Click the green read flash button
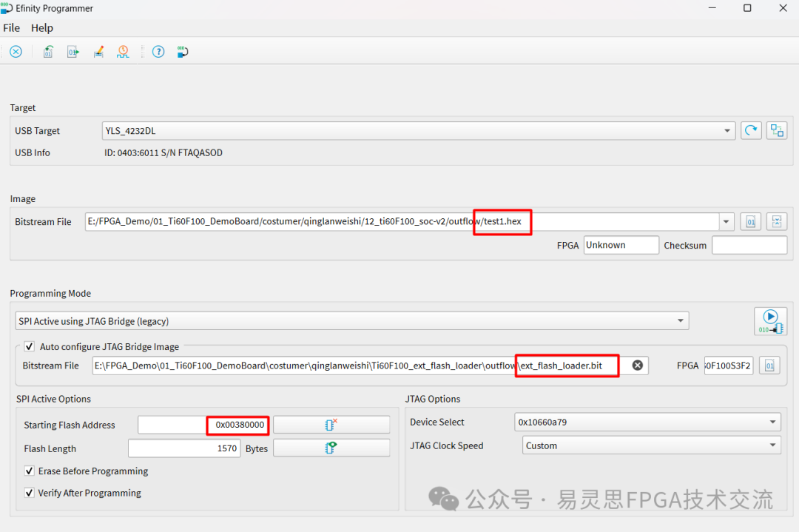The image size is (799, 532). [x=331, y=448]
